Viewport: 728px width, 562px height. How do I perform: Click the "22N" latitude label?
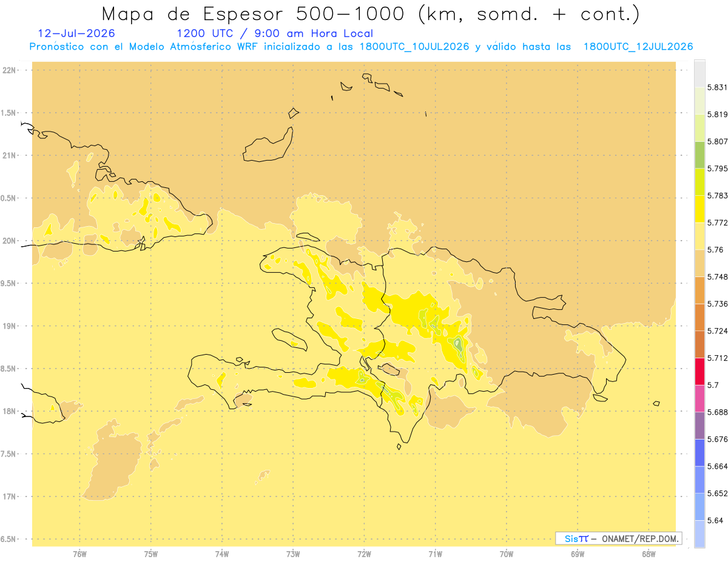tap(10, 70)
